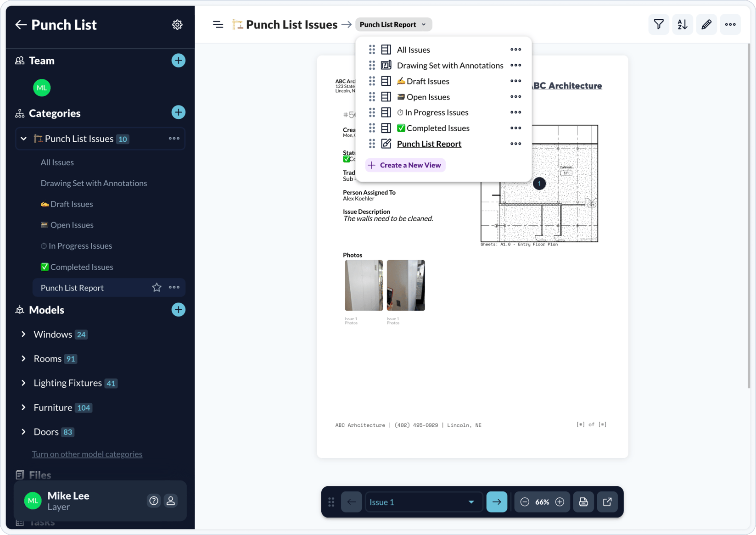Open report in external window

(x=607, y=502)
